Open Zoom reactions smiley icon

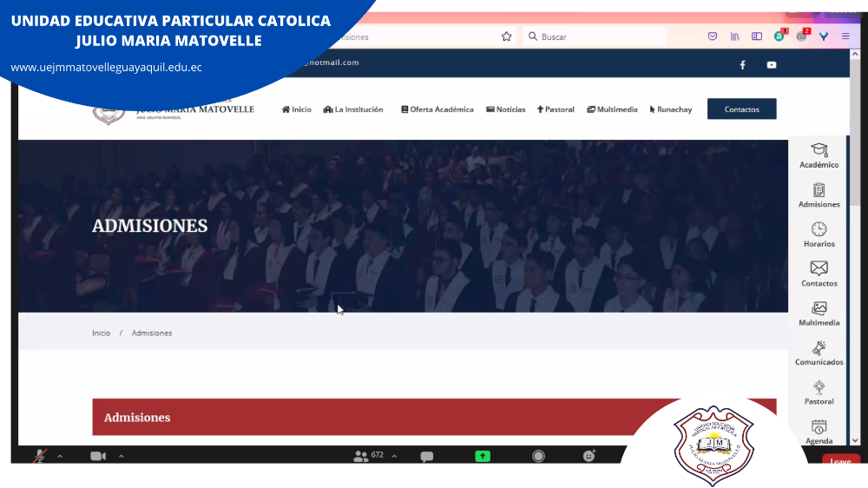[589, 455]
